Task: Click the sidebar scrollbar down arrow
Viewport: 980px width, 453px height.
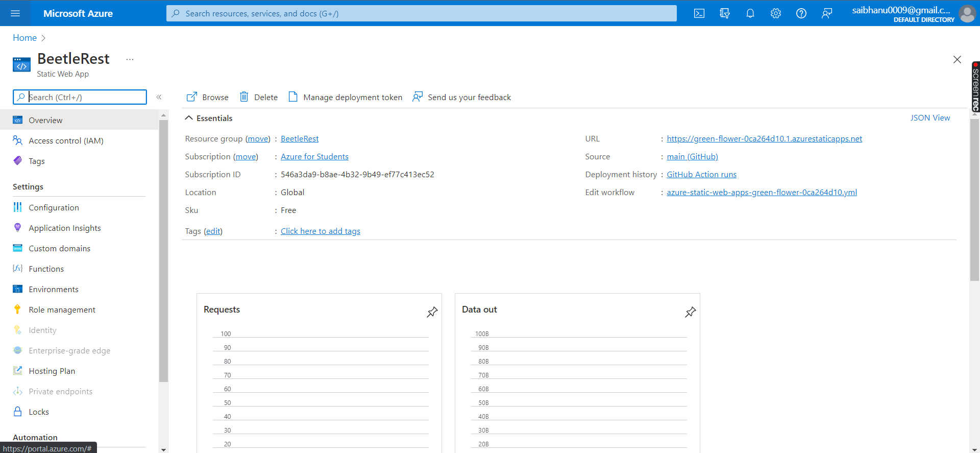Action: coord(163,449)
